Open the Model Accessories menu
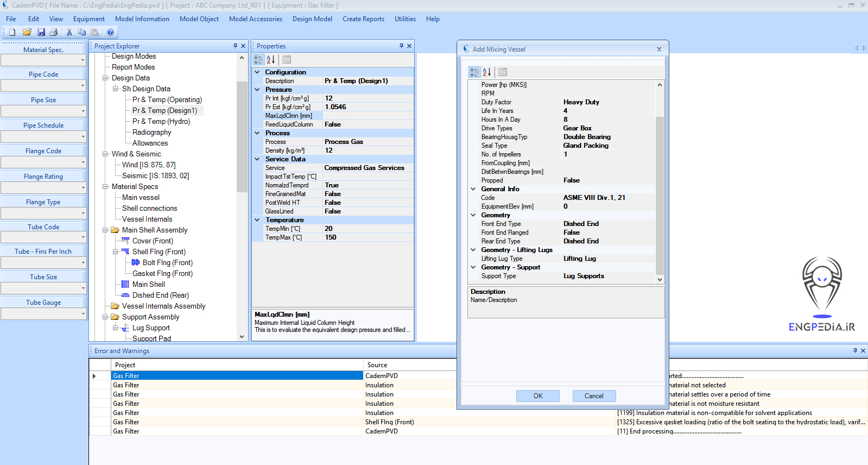 (x=256, y=19)
